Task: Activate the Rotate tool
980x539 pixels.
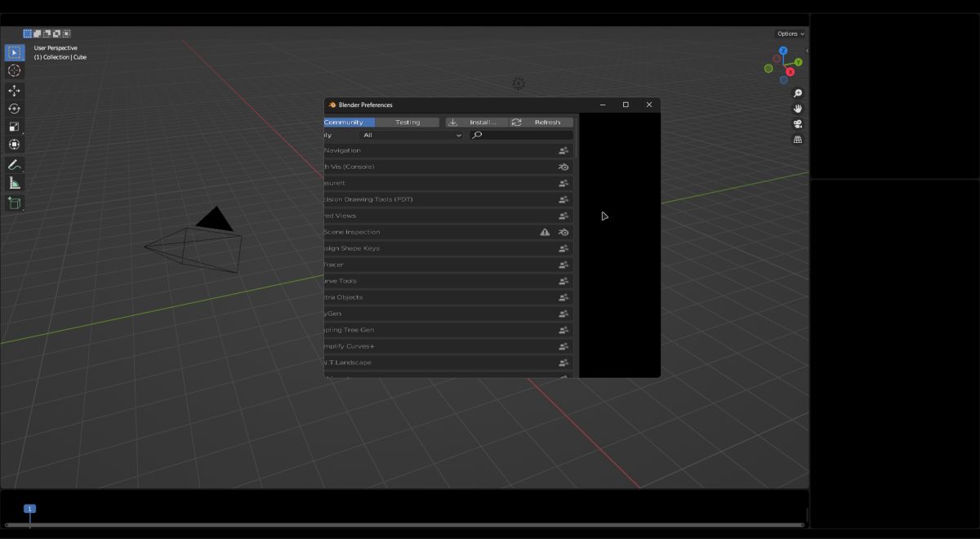Action: (x=14, y=109)
